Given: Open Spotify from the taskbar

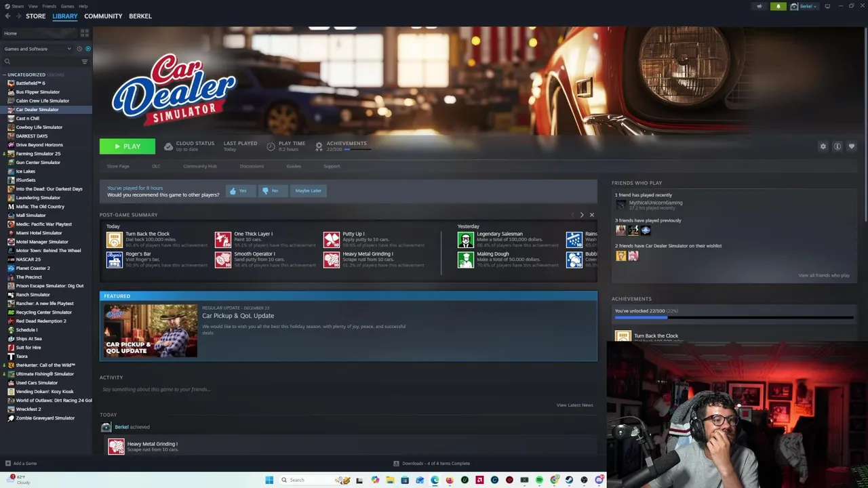Looking at the screenshot, I should [539, 480].
